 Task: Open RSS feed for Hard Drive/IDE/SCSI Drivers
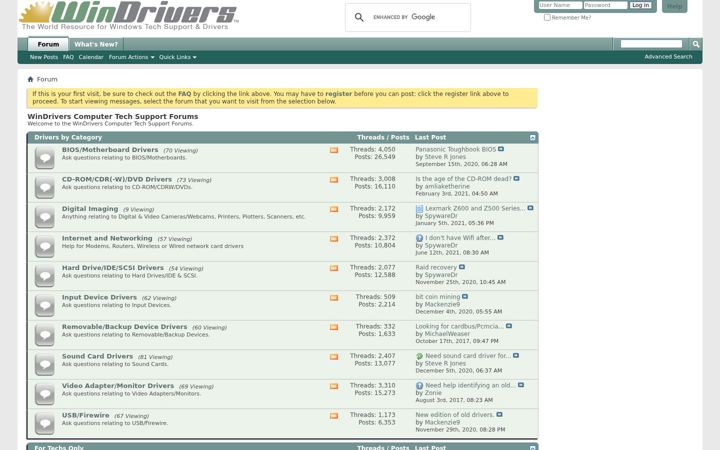[x=334, y=268]
